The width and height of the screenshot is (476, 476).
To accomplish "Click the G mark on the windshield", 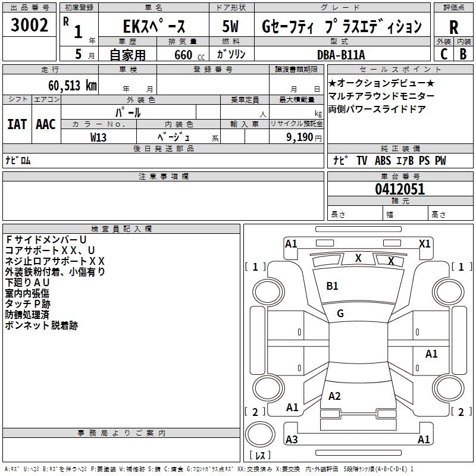I will (340, 314).
